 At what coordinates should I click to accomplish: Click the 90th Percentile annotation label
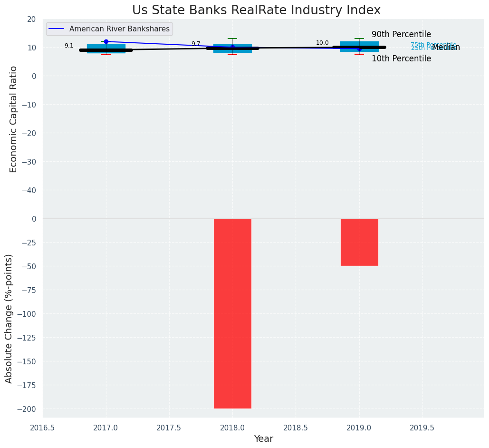pos(401,35)
